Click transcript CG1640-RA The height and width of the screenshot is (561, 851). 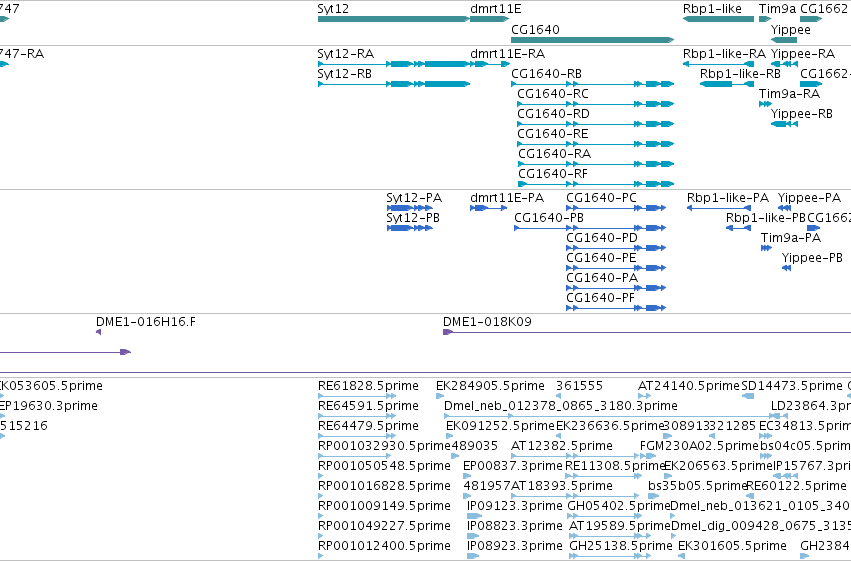point(596,164)
